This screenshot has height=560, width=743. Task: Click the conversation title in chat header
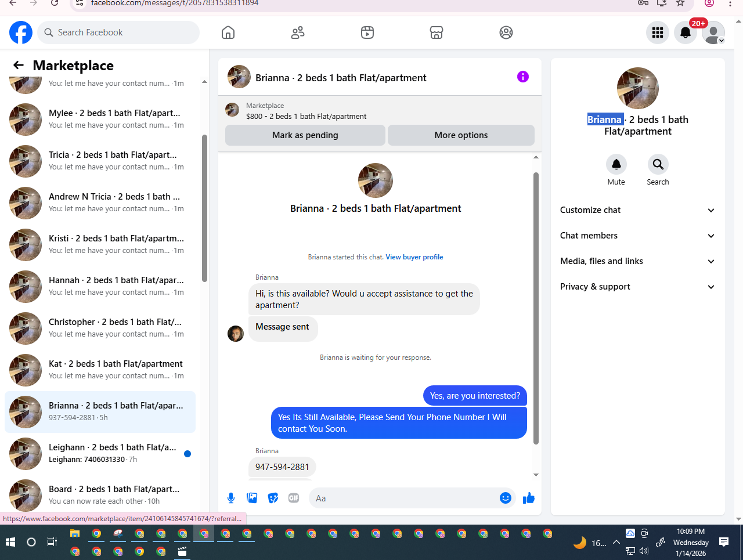click(341, 78)
